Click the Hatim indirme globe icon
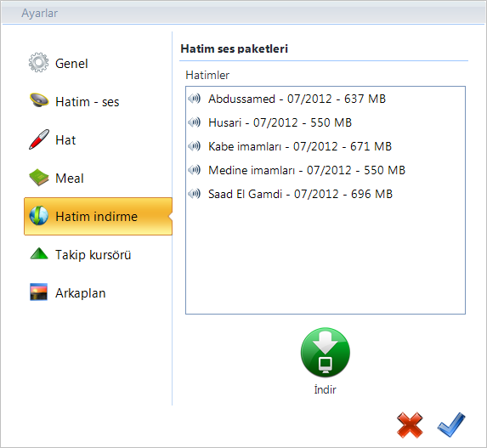This screenshot has width=487, height=448. coord(39,216)
